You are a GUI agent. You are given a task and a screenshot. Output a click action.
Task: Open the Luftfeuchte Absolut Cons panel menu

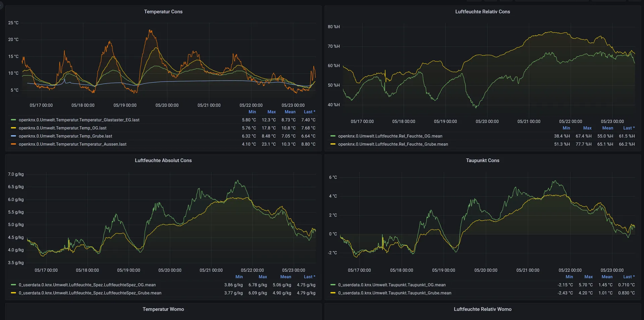(x=163, y=161)
